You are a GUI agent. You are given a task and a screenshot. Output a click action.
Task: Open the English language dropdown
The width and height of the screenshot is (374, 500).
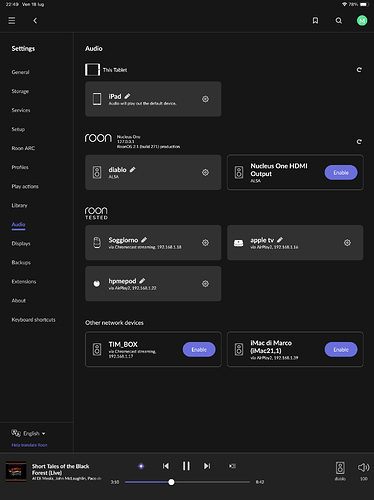(29, 433)
